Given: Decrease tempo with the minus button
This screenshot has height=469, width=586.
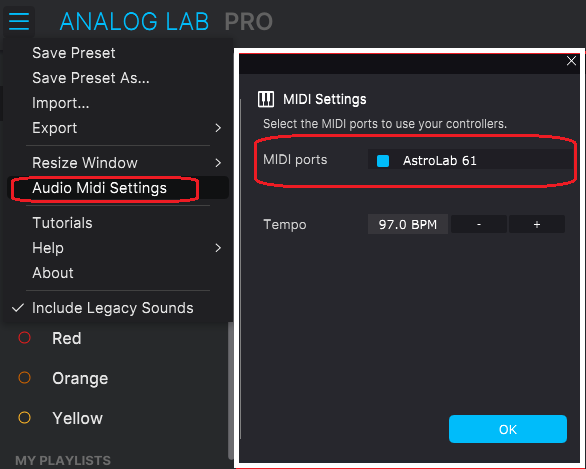Looking at the screenshot, I should click(x=479, y=224).
